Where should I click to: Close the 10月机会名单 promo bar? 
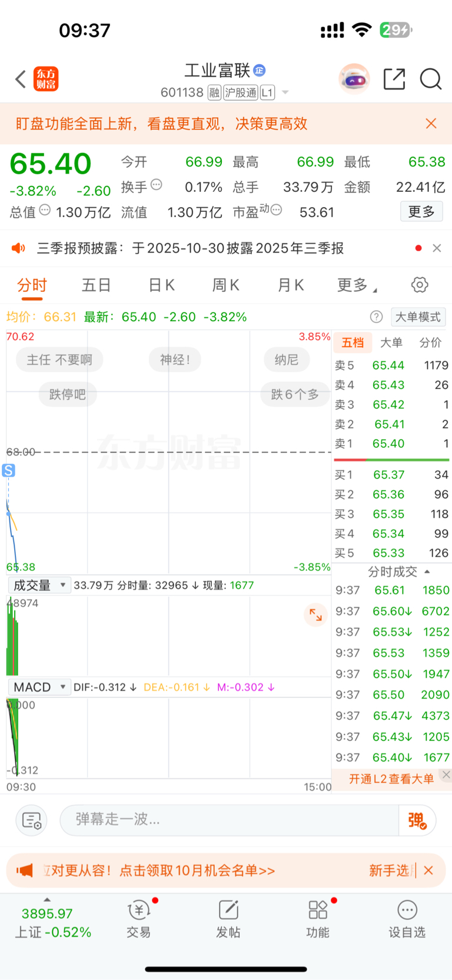pos(428,871)
